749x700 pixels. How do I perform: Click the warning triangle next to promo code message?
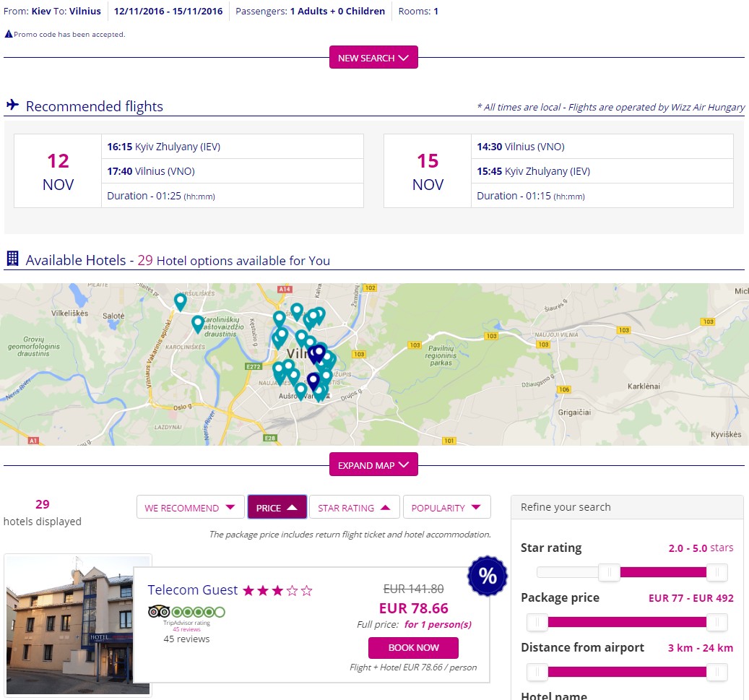coord(8,34)
